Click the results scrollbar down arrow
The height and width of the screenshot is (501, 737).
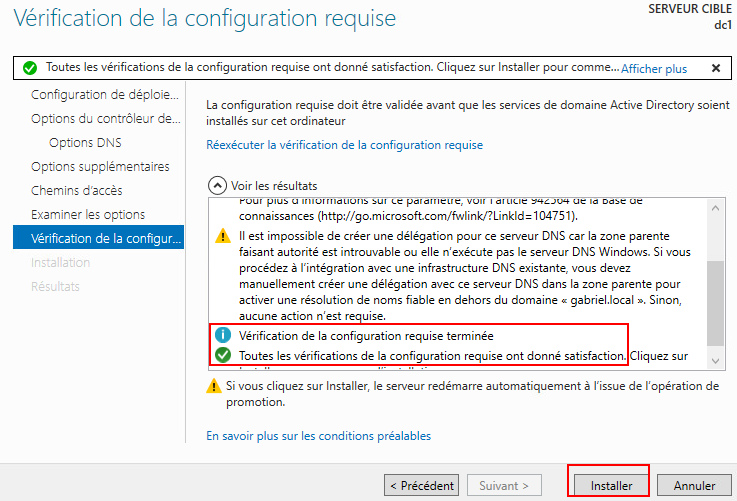pos(715,361)
